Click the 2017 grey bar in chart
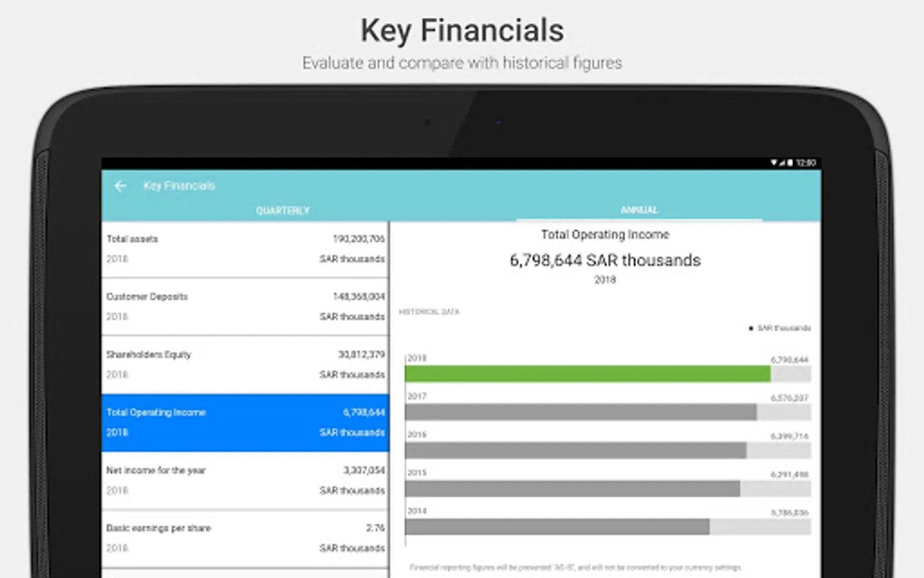924x578 pixels. (581, 412)
